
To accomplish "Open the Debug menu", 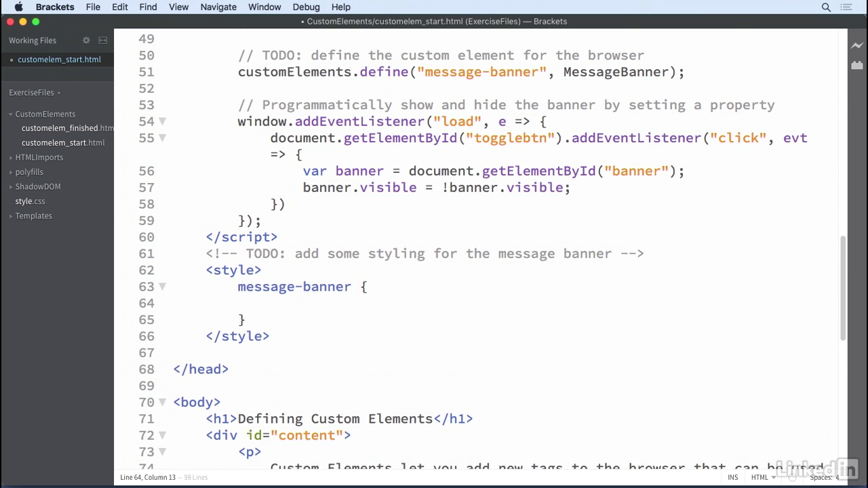I will click(x=306, y=7).
